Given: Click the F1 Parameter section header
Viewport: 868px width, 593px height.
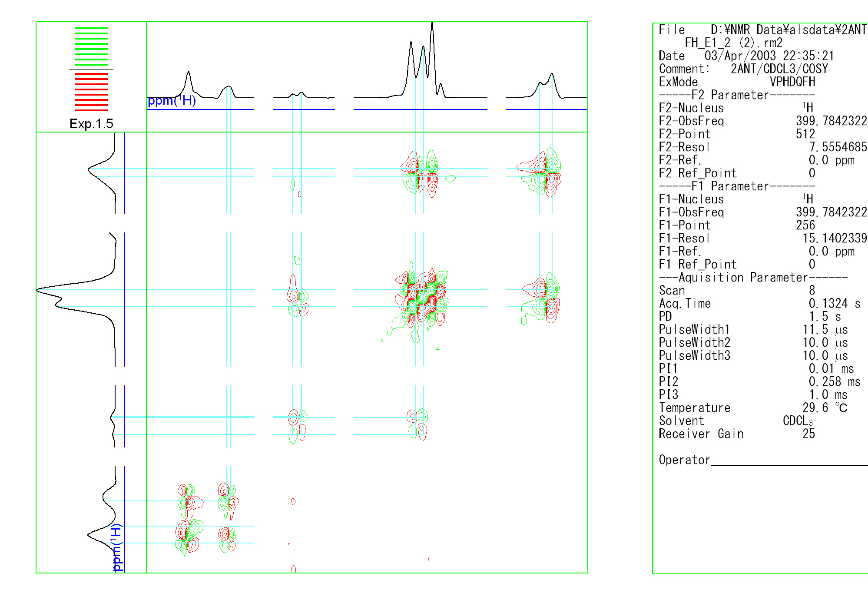Looking at the screenshot, I should (x=737, y=186).
